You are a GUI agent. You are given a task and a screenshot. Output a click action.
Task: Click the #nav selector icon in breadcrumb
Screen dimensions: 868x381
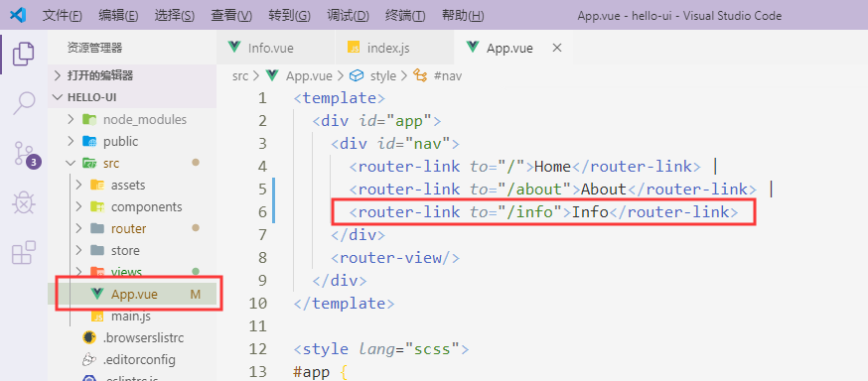421,75
